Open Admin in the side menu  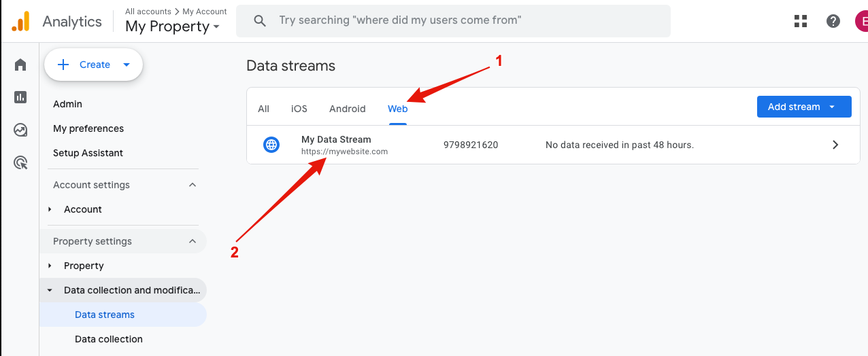pyautogui.click(x=68, y=104)
